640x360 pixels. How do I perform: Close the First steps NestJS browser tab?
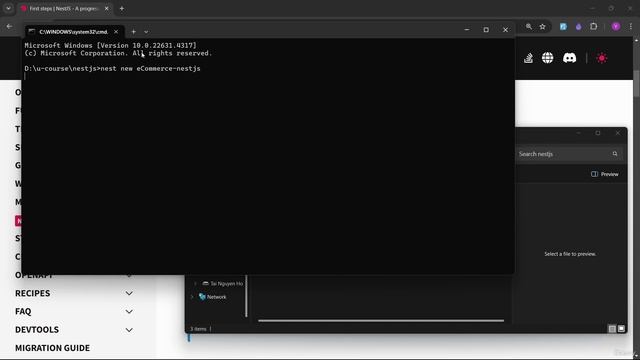click(x=107, y=8)
